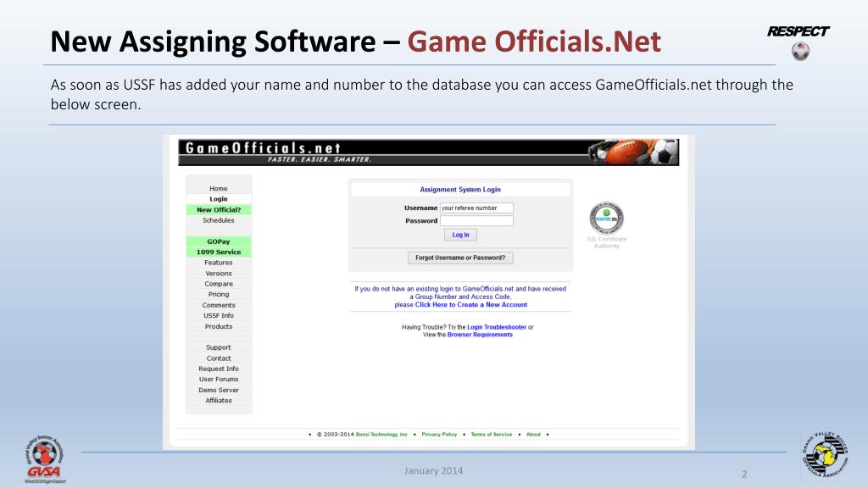Viewport: 868px width, 488px height.
Task: Open the Terms of Service footer link
Action: [x=492, y=435]
